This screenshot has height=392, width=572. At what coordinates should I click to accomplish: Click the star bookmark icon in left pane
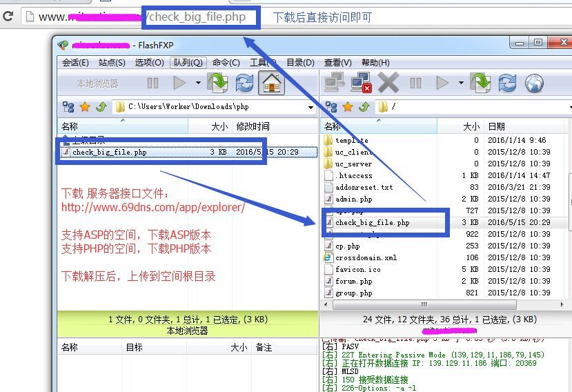(85, 107)
